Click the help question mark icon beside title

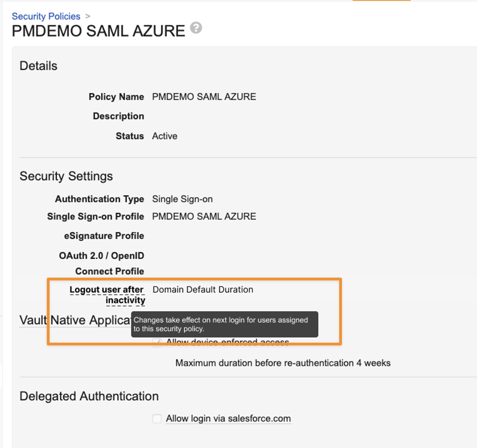(x=196, y=28)
